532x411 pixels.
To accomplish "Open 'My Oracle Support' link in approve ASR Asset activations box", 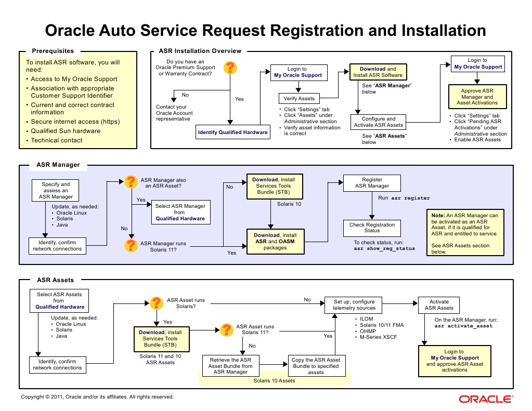I will point(455,358).
